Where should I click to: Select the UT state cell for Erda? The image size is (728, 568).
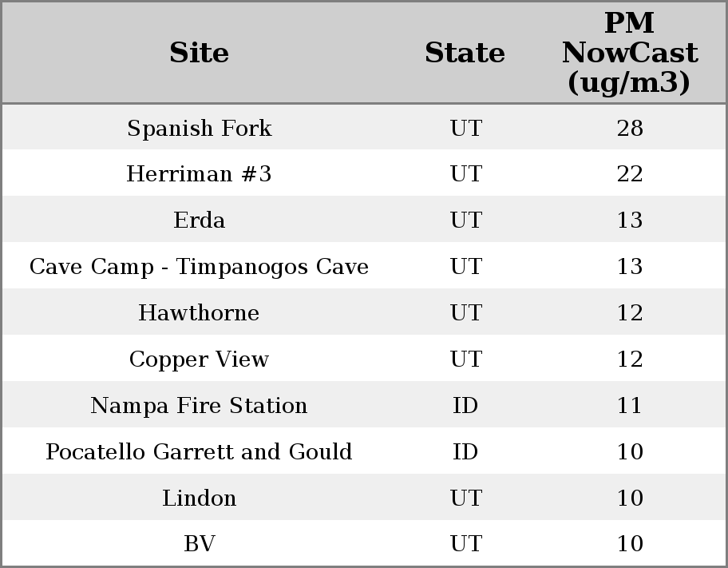[465, 220]
